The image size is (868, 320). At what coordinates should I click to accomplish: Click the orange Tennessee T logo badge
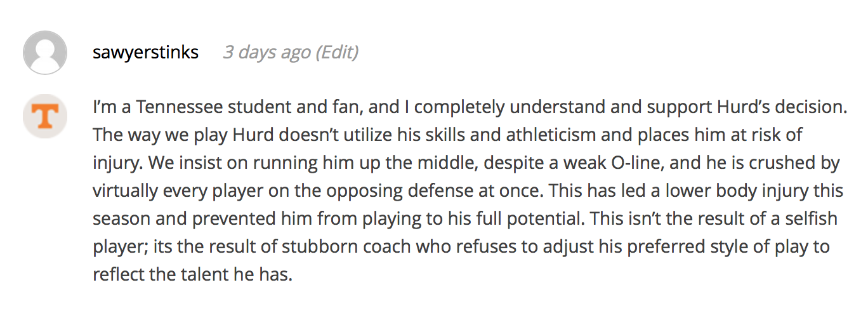coord(45,116)
